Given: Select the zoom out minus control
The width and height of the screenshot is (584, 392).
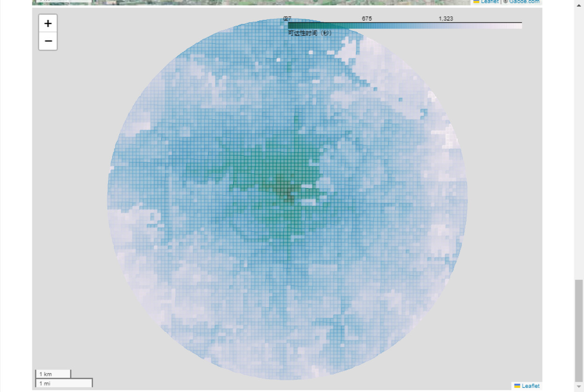Looking at the screenshot, I should (47, 42).
